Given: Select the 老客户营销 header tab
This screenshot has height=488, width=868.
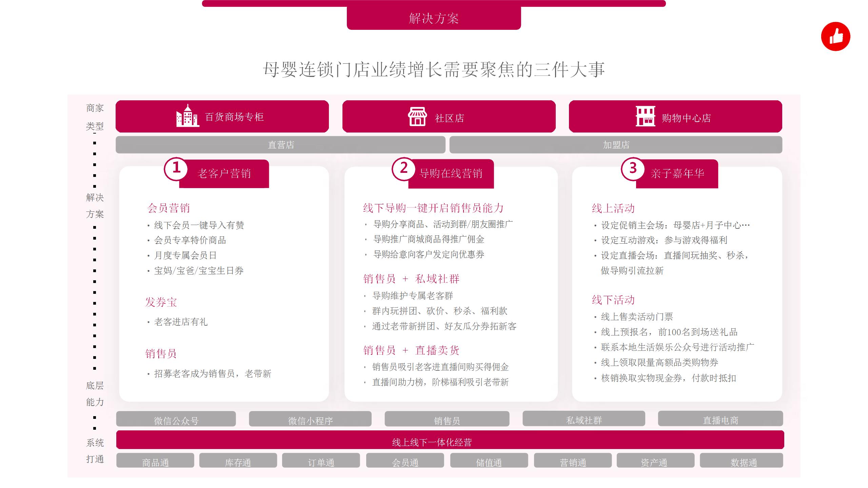Looking at the screenshot, I should coord(224,174).
